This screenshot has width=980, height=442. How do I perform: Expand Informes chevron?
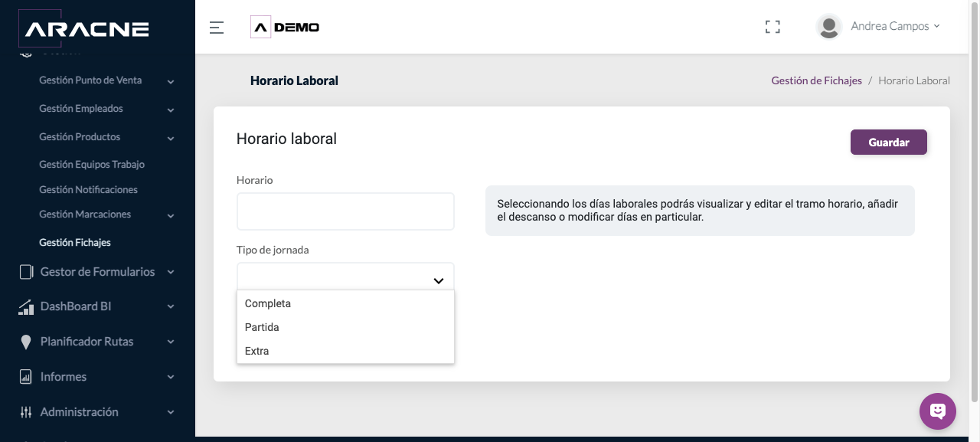[x=171, y=377]
